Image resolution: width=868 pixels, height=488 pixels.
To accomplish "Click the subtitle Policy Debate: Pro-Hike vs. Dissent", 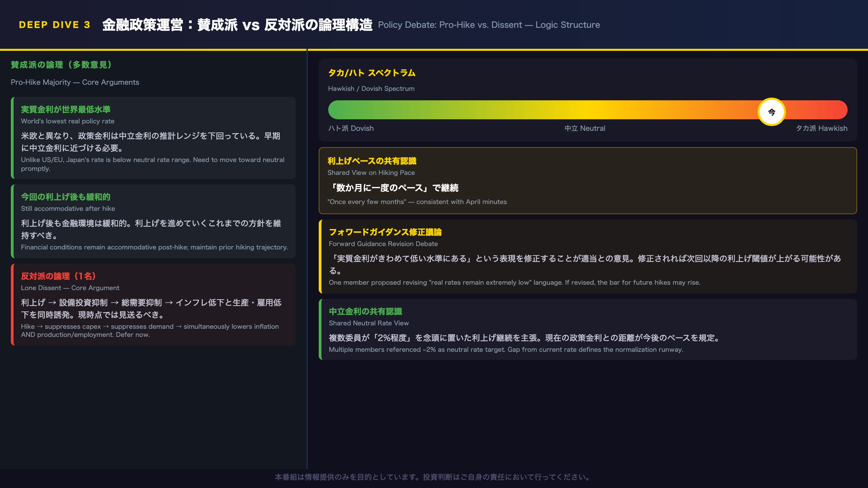I will [x=489, y=25].
